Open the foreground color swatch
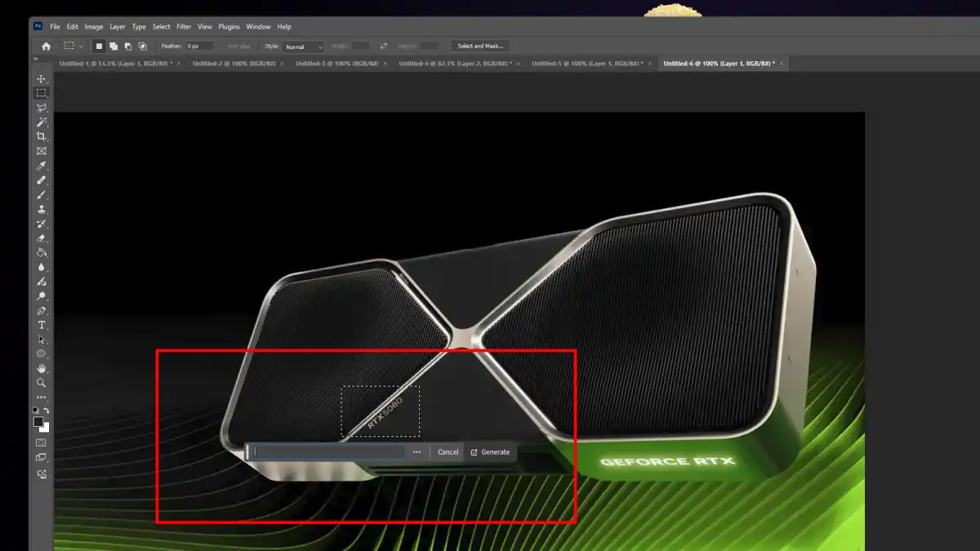980x551 pixels. tap(38, 422)
